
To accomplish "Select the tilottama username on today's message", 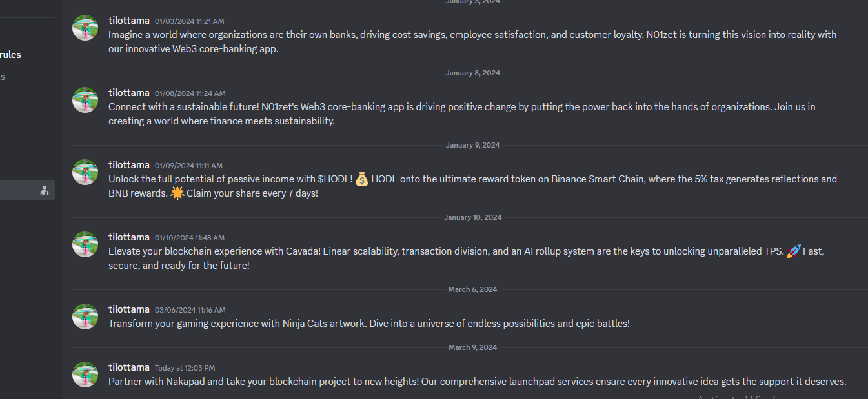I will [129, 367].
